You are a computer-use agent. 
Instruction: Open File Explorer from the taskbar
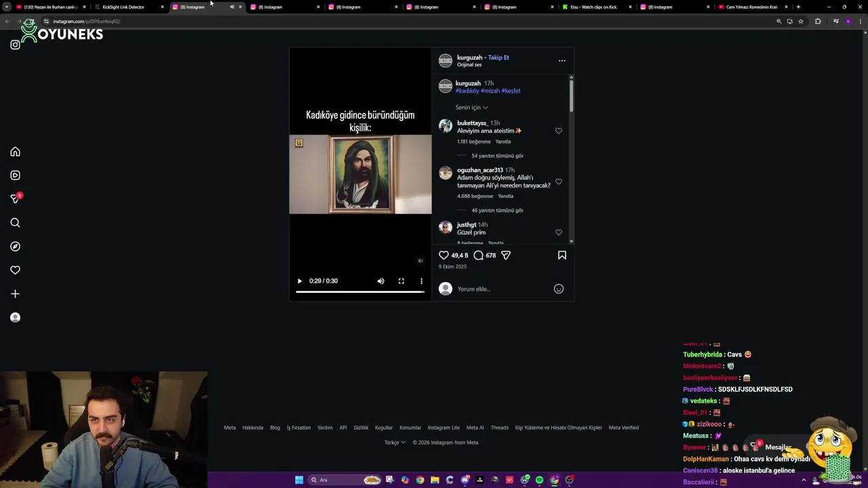435,480
